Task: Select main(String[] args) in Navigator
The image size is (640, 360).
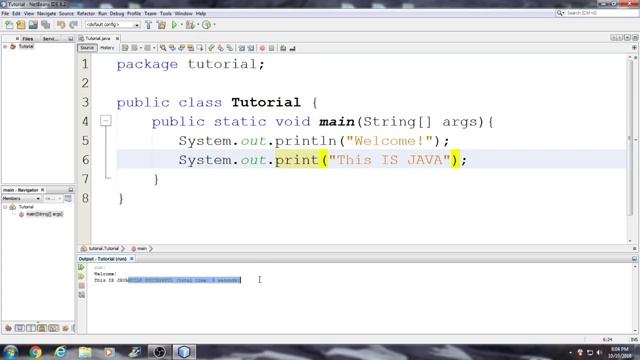Action: (44, 214)
